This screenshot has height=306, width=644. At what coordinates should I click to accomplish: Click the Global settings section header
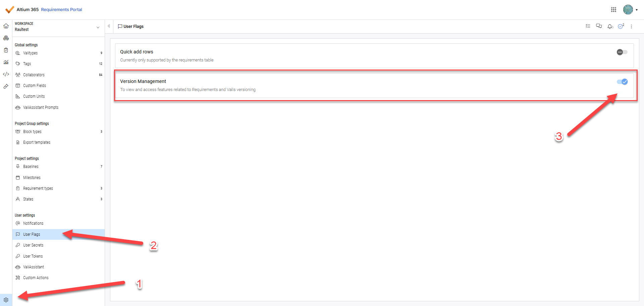click(26, 45)
